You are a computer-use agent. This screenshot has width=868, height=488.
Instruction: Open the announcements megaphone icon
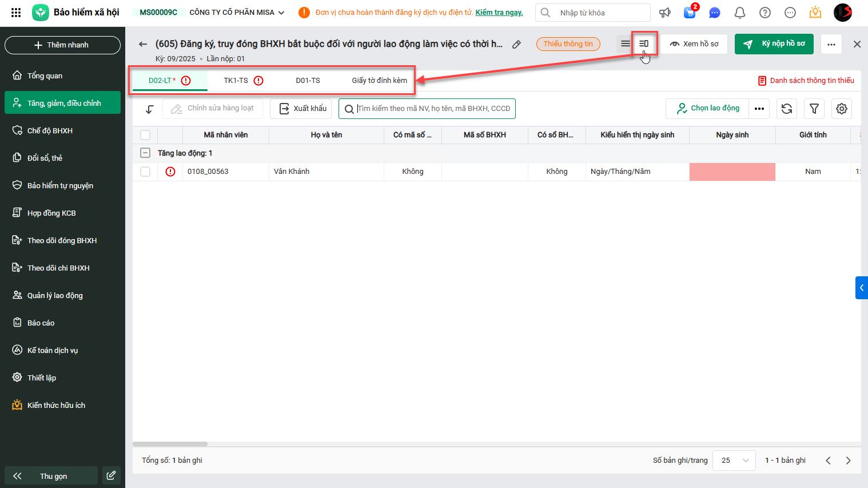tap(665, 13)
